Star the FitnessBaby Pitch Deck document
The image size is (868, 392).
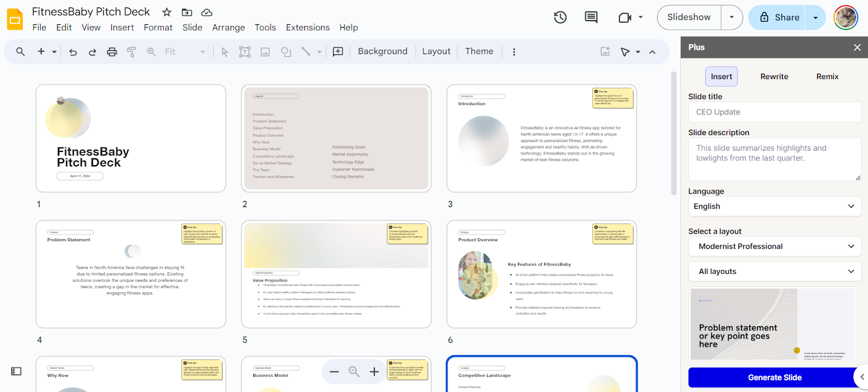point(167,12)
